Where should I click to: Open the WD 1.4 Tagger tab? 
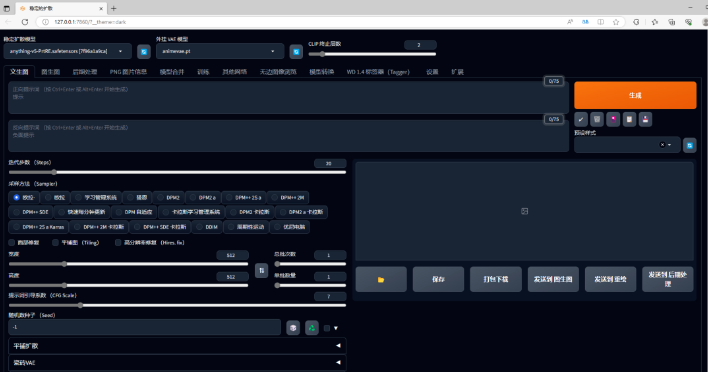(x=378, y=72)
